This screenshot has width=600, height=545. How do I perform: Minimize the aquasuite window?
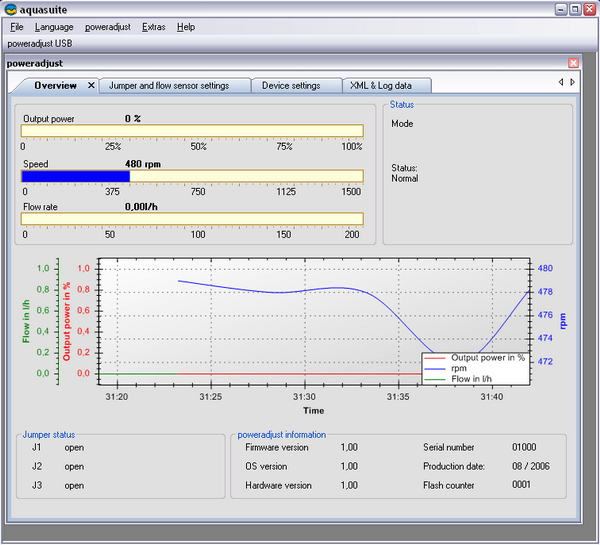pyautogui.click(x=561, y=9)
